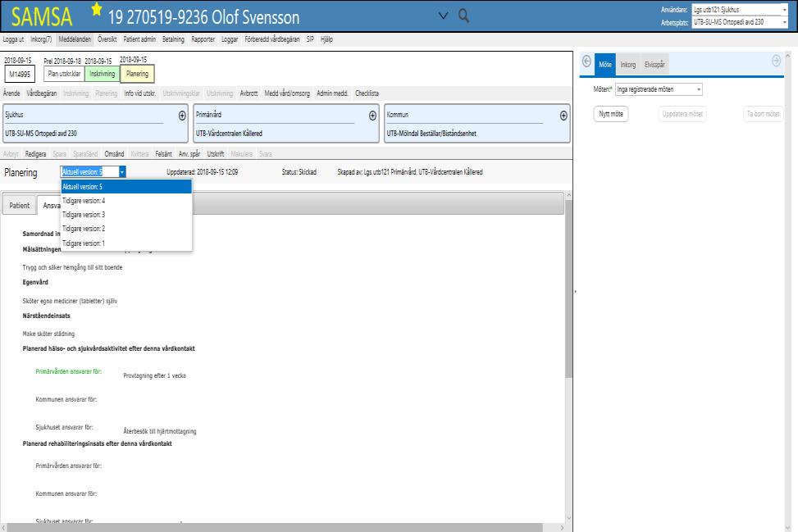Click the Utskrift toolbar item
Image resolution: width=798 pixels, height=532 pixels.
point(215,153)
